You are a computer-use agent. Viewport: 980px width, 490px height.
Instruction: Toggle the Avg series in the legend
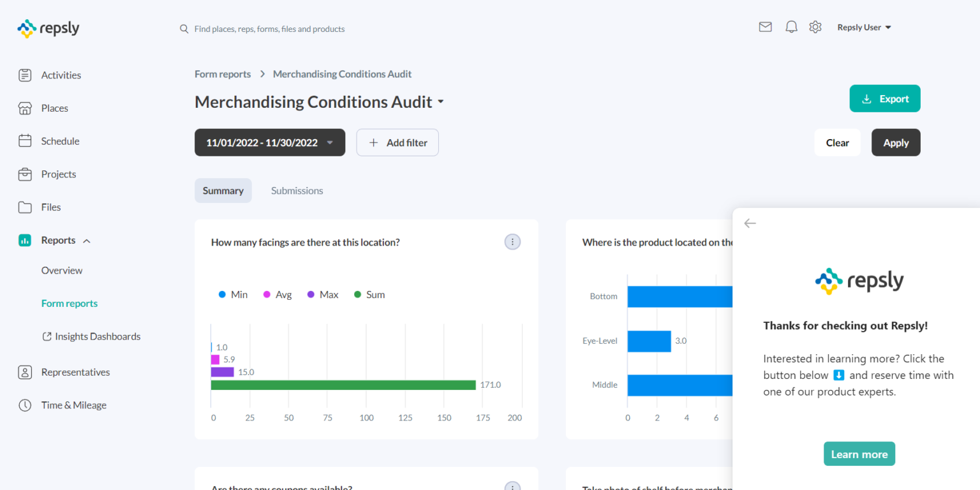pyautogui.click(x=277, y=294)
